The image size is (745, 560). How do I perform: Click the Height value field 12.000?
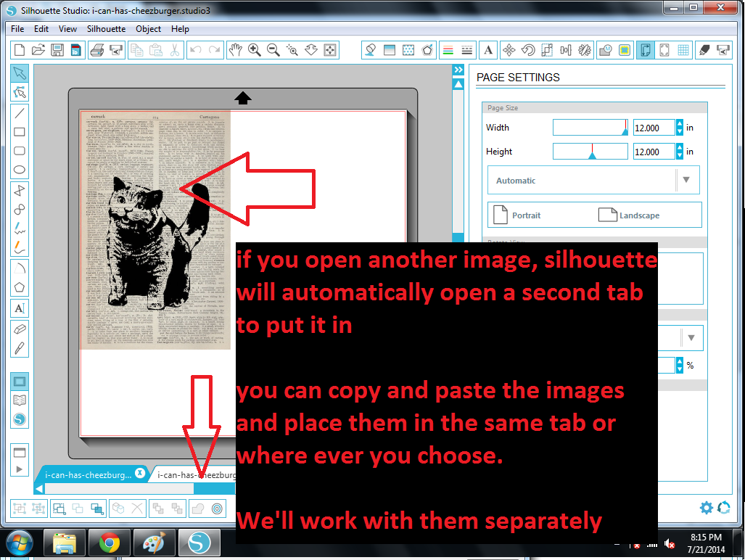coord(654,152)
